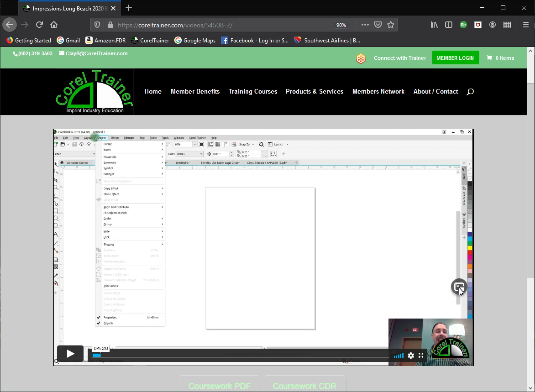The height and width of the screenshot is (392, 535).
Task: Click the orange flower trainer icon
Action: tap(361, 58)
